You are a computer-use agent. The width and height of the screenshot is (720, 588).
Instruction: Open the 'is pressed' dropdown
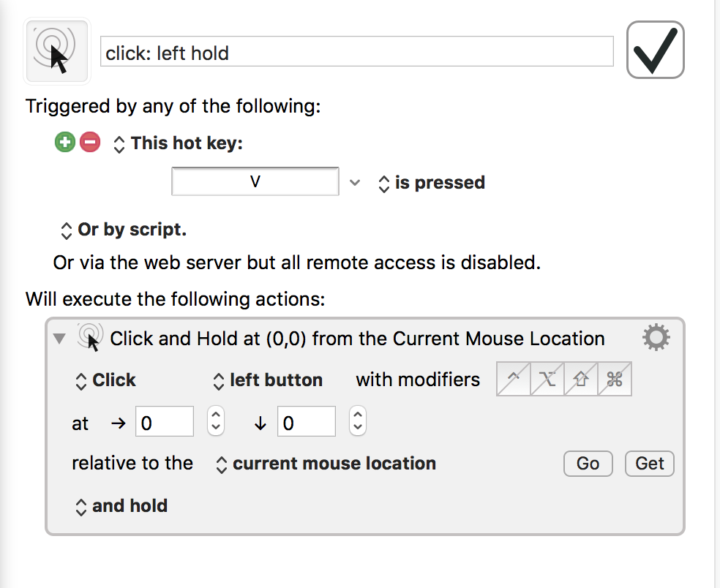tap(431, 183)
